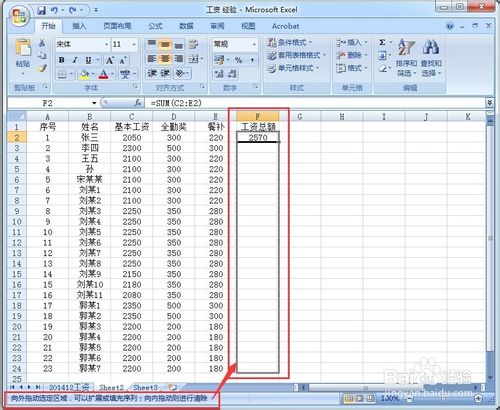Screen dimensions: 500x410
Task: Click the Cut scissors icon
Action: 42,43
